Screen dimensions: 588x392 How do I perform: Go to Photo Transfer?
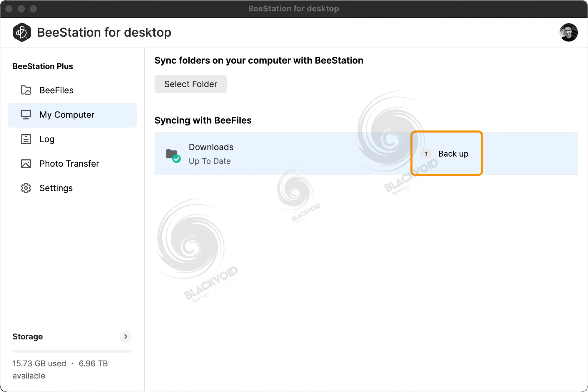pos(72,164)
